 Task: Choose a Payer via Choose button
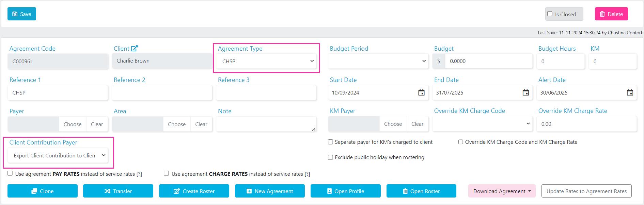tap(73, 124)
